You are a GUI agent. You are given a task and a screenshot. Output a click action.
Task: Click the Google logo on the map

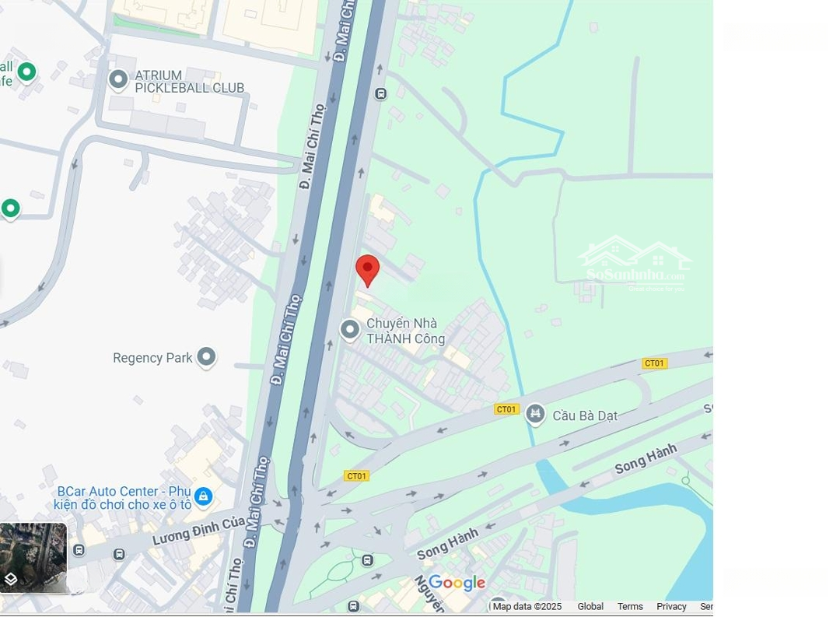pos(457,582)
